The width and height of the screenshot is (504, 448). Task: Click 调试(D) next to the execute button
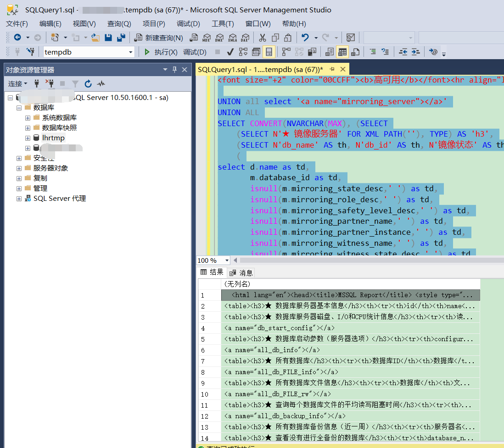pyautogui.click(x=195, y=52)
